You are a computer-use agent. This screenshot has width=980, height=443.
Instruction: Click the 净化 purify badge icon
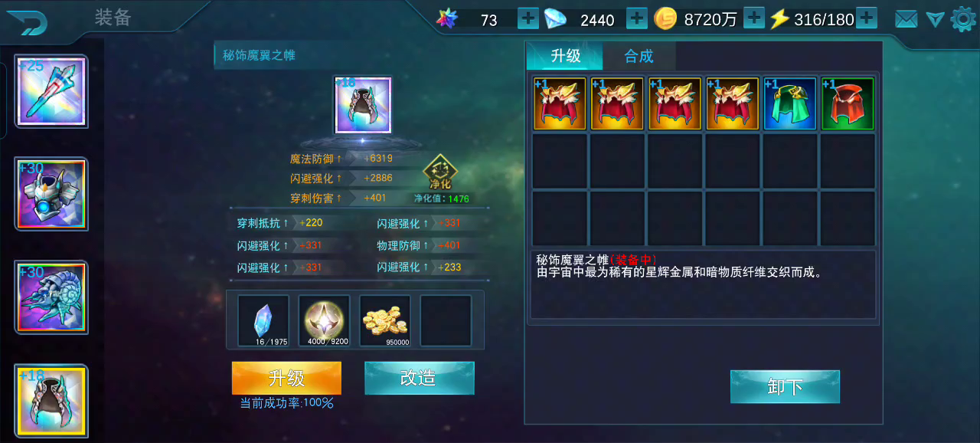coord(439,172)
